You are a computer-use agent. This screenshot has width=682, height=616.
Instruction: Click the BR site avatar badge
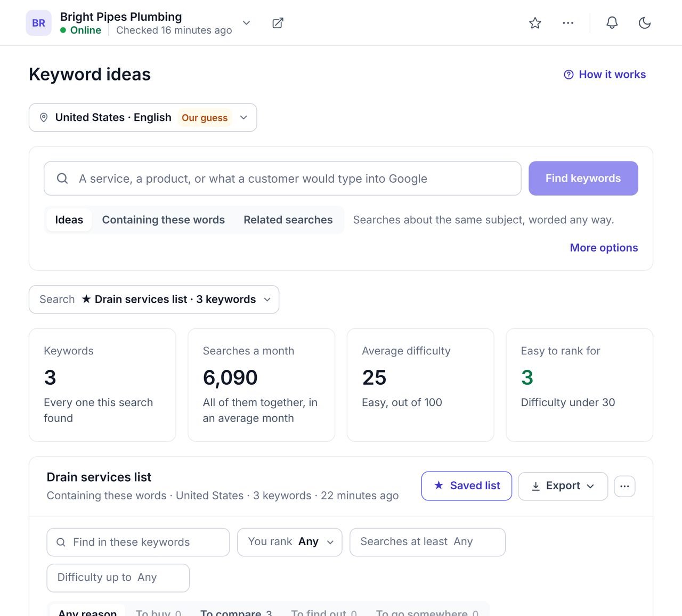click(x=38, y=23)
